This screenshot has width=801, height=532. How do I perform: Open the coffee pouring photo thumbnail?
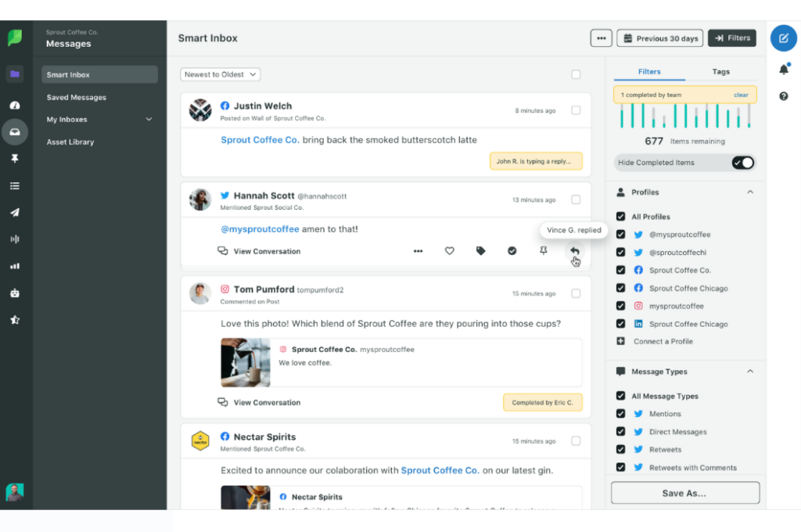[x=245, y=362]
